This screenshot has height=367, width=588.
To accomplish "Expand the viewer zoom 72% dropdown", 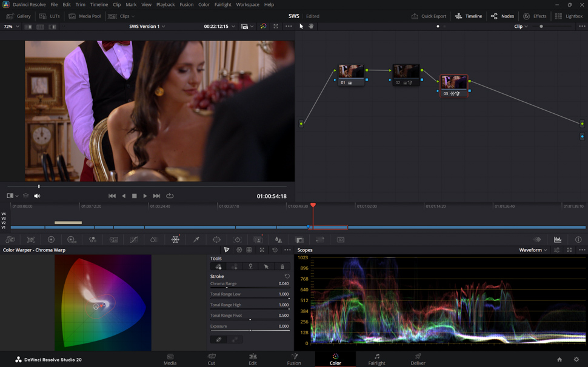I will pos(11,27).
